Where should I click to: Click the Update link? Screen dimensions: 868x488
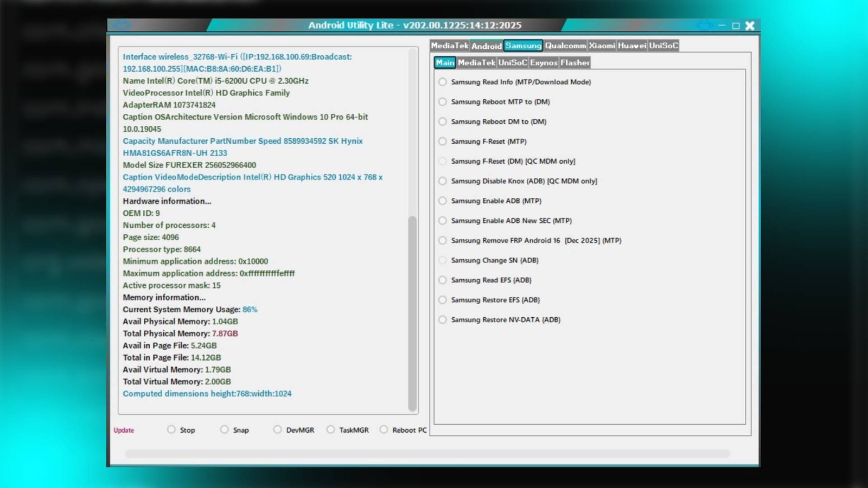click(x=123, y=429)
